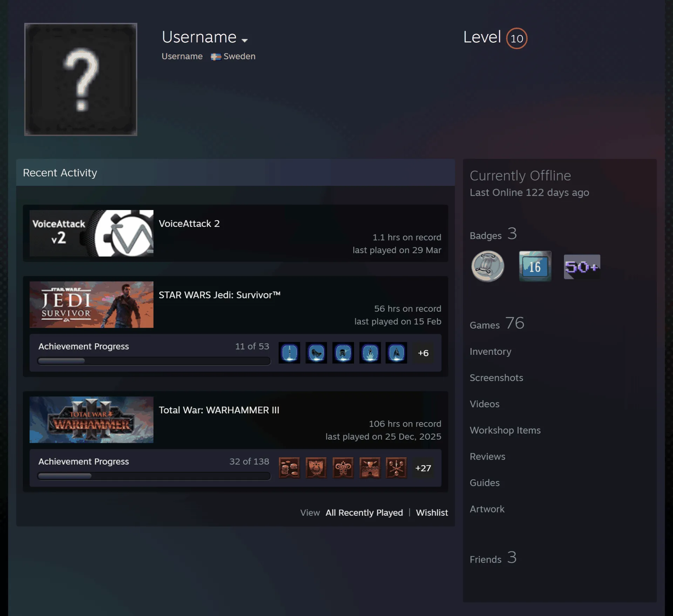View Warhammer III coins achievement icon
673x616 pixels.
pyautogui.click(x=289, y=468)
